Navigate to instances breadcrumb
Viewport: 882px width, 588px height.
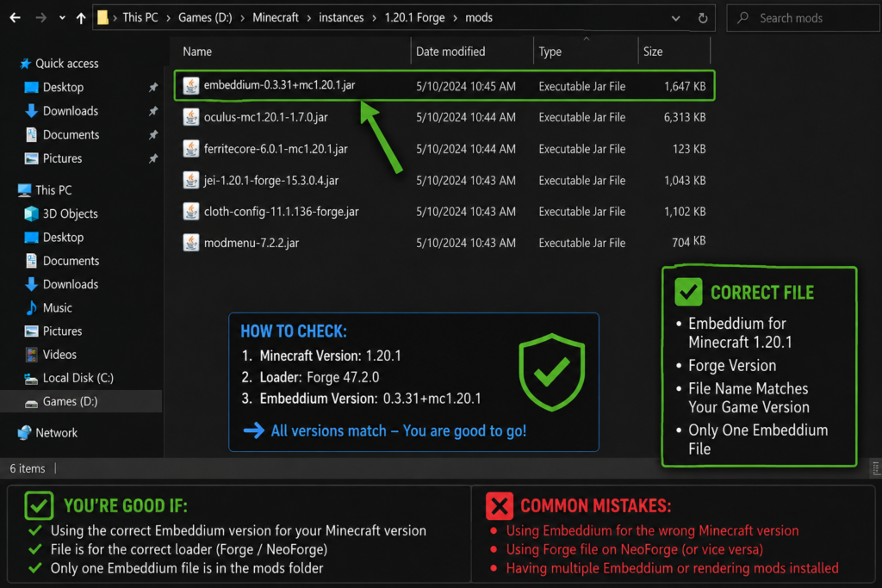click(x=341, y=17)
